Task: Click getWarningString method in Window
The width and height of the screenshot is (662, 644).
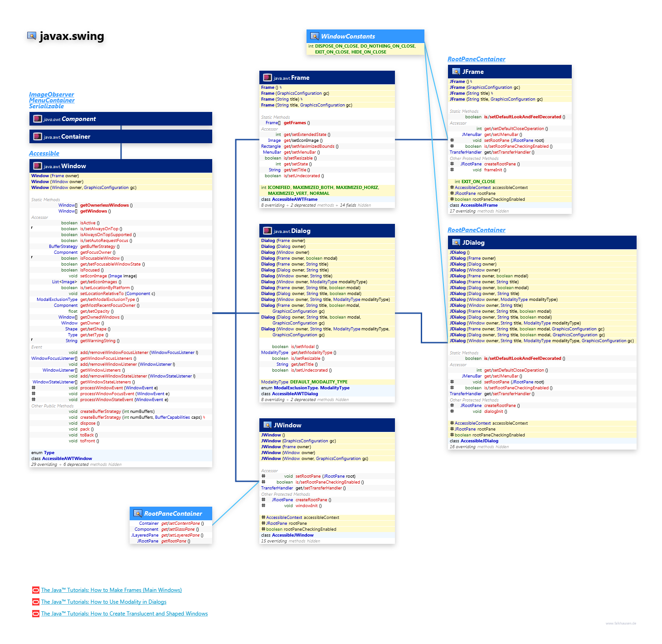Action: (x=97, y=341)
